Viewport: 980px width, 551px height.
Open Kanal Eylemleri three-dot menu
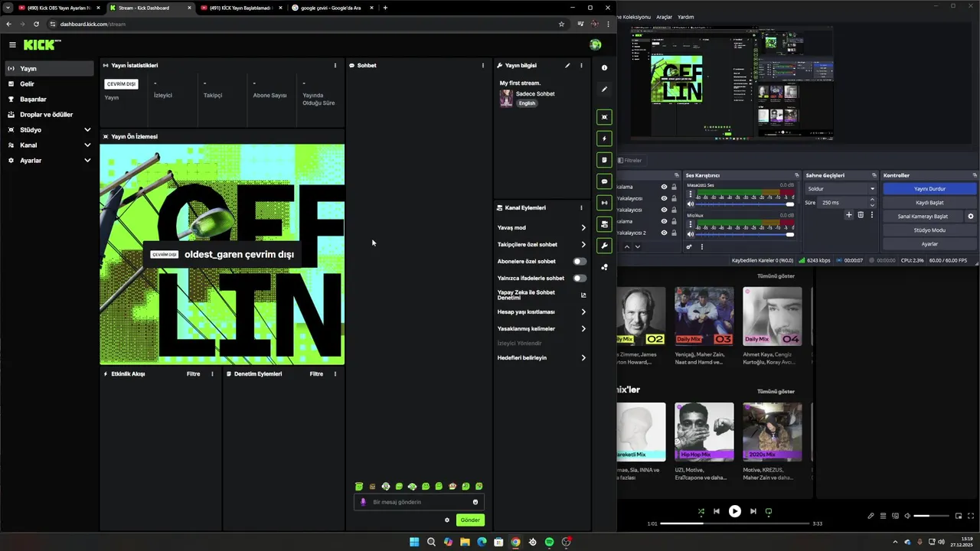(x=581, y=208)
